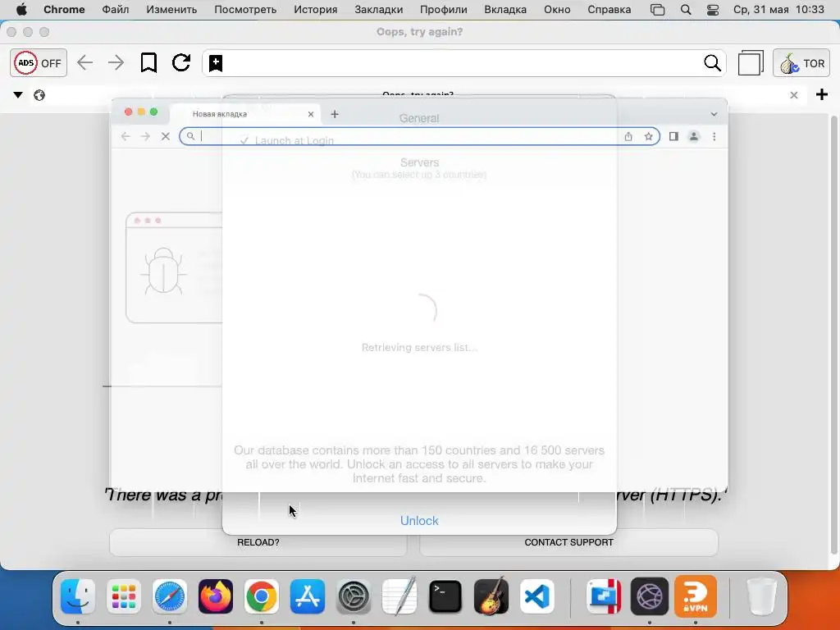Image resolution: width=840 pixels, height=630 pixels.
Task: Click the magnifier search icon in address bar
Action: 712,63
